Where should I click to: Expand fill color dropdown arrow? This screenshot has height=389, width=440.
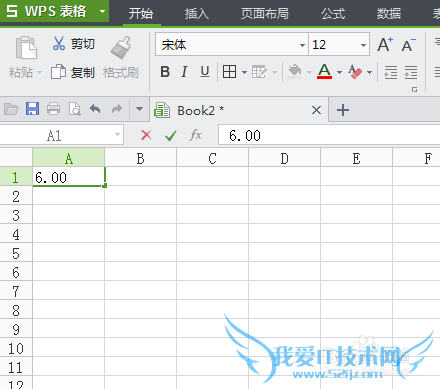(309, 72)
